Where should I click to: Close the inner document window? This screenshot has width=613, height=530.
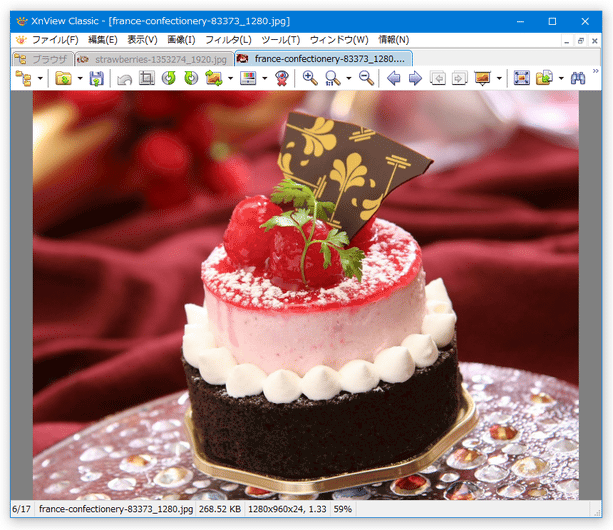click(x=595, y=41)
